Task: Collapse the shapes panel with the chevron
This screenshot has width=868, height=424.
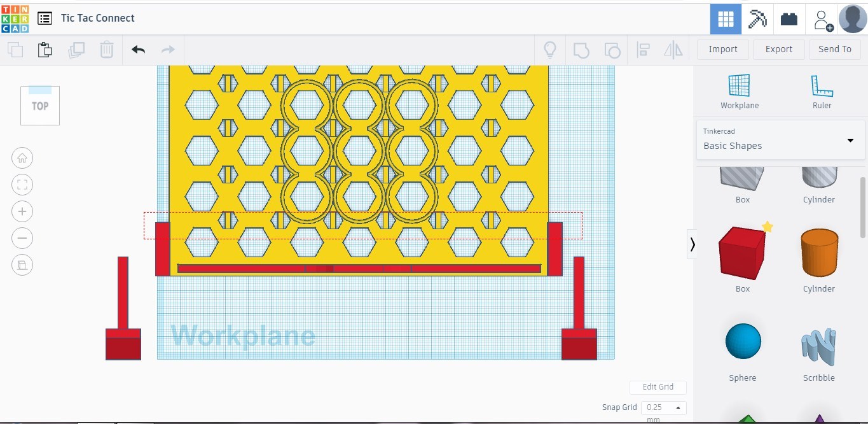Action: click(692, 244)
